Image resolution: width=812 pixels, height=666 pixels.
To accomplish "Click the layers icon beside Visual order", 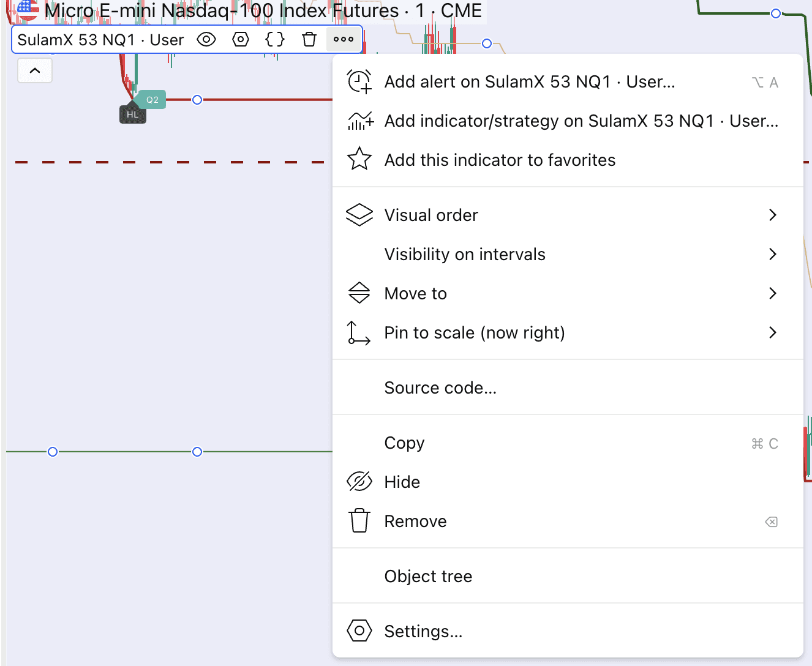I will click(359, 215).
